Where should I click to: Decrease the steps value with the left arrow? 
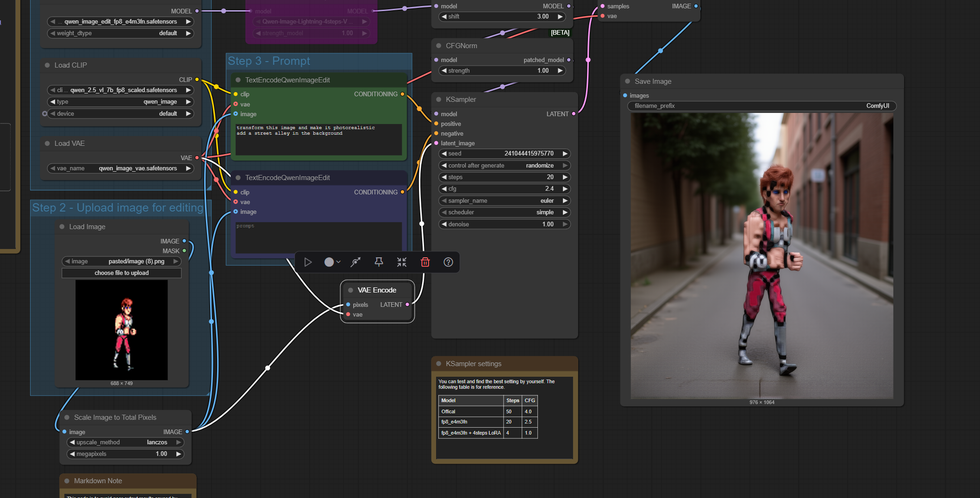click(444, 177)
